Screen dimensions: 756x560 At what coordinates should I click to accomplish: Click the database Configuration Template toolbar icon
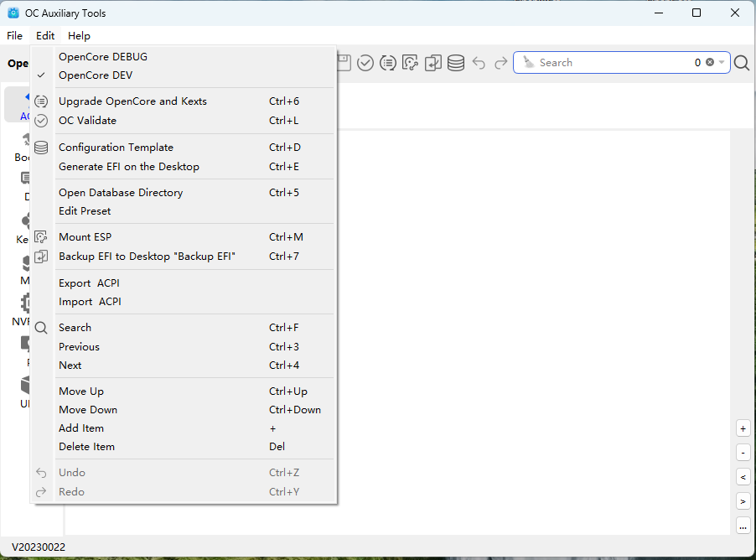point(456,63)
